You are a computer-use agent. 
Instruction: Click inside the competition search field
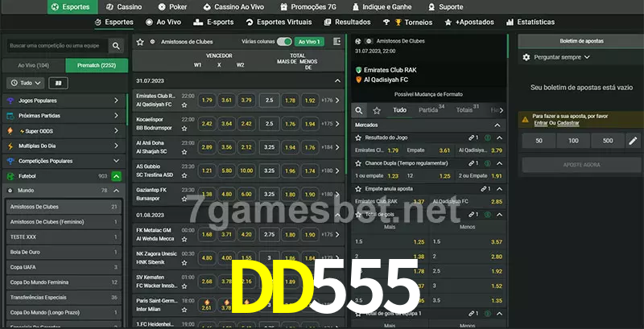pyautogui.click(x=55, y=47)
